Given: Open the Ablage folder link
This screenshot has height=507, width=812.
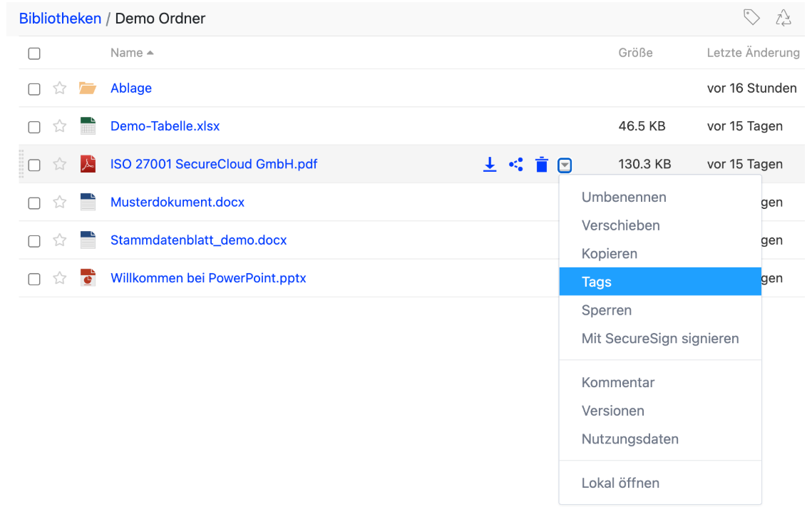Looking at the screenshot, I should tap(131, 88).
